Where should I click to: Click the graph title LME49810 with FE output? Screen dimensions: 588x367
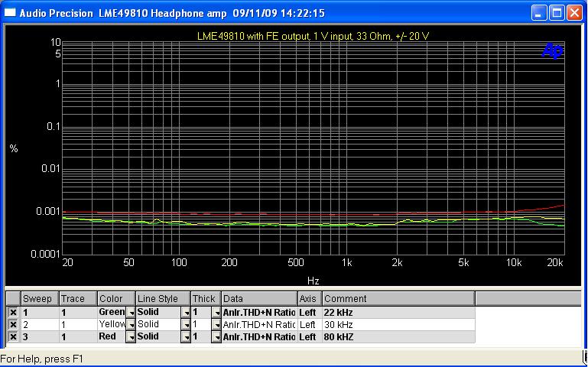coord(313,37)
